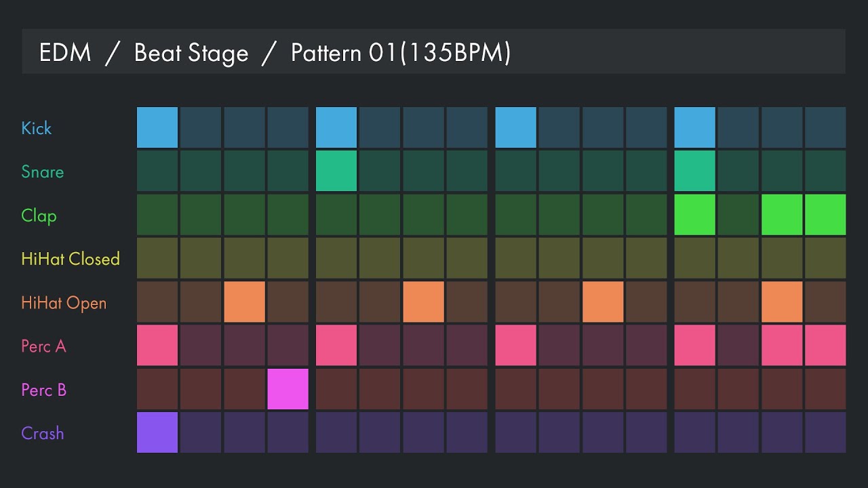Select the HiHat Closed track label
Image resolution: width=868 pixels, height=488 pixels.
point(71,259)
